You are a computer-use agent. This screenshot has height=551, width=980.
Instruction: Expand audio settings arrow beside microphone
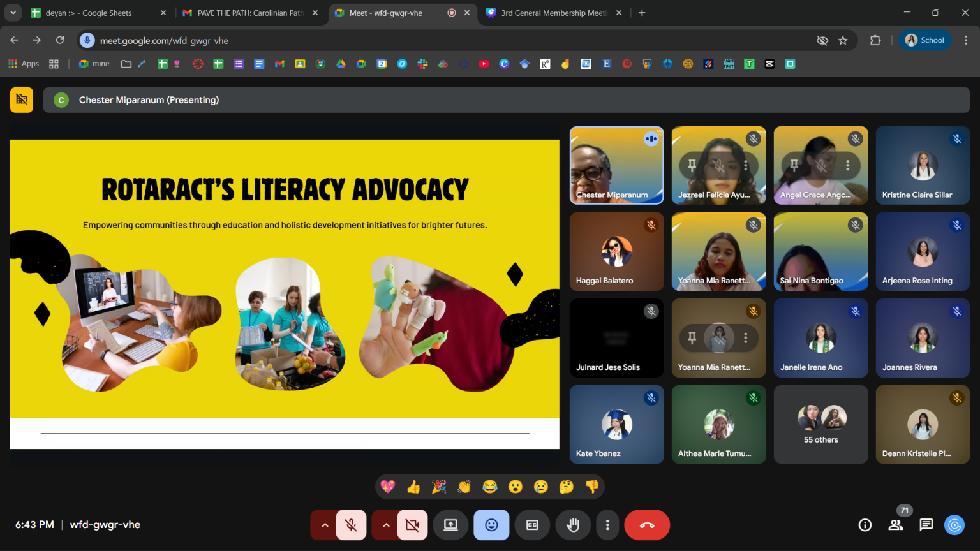point(325,525)
